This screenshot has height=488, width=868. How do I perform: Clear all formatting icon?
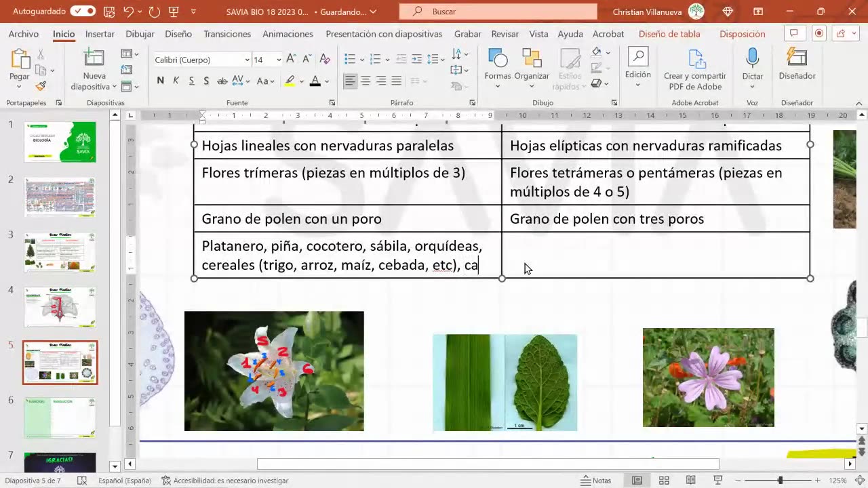pyautogui.click(x=325, y=60)
